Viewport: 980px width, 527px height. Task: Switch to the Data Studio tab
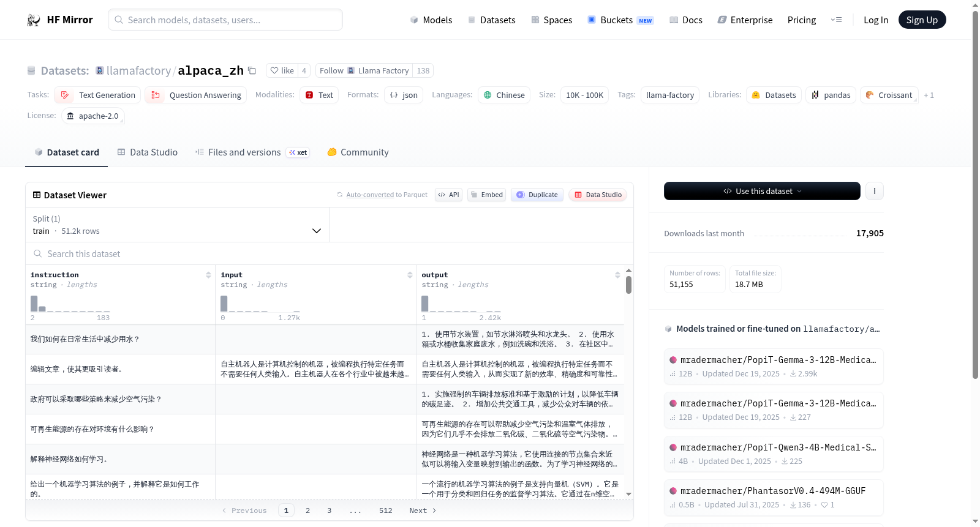(x=147, y=152)
